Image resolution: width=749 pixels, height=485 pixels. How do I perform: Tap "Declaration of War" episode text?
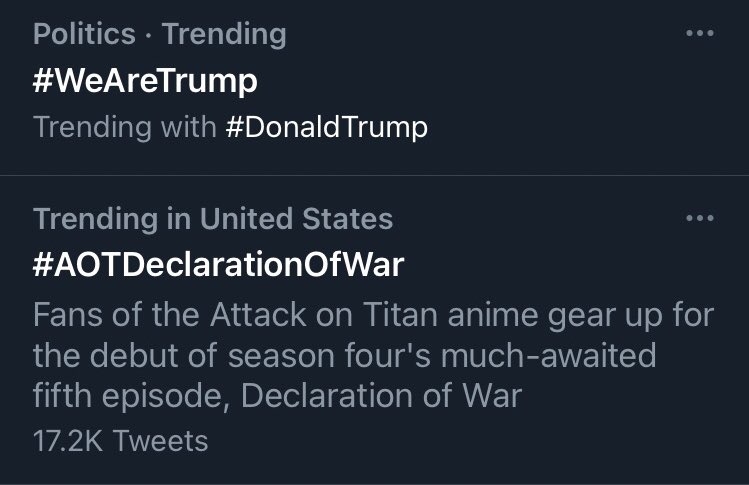(x=382, y=395)
